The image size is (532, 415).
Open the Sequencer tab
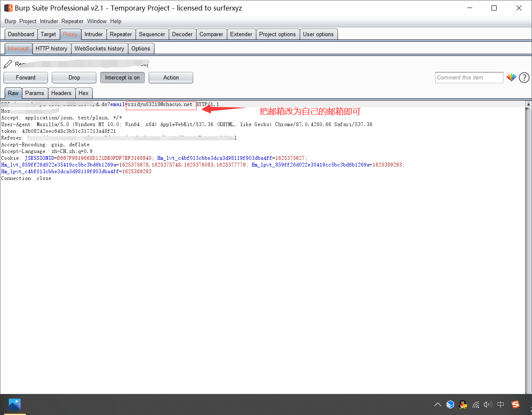pos(152,34)
